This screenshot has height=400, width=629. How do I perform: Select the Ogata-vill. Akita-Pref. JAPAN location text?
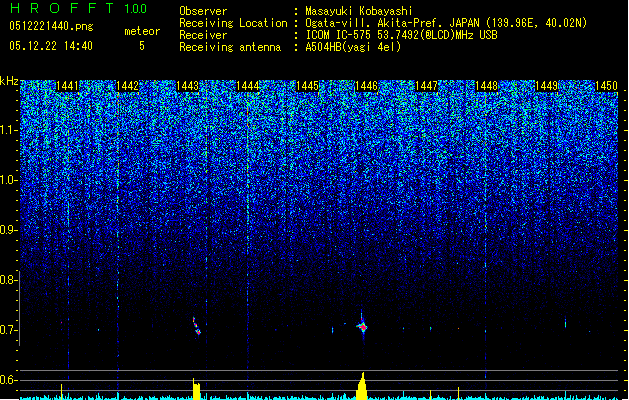click(446, 23)
